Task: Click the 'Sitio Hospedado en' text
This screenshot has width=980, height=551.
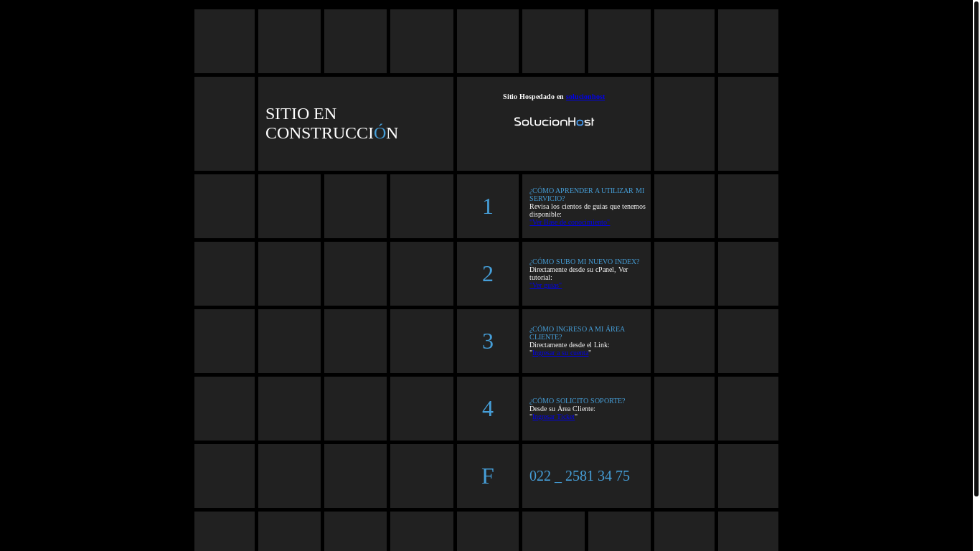Action: coord(533,97)
